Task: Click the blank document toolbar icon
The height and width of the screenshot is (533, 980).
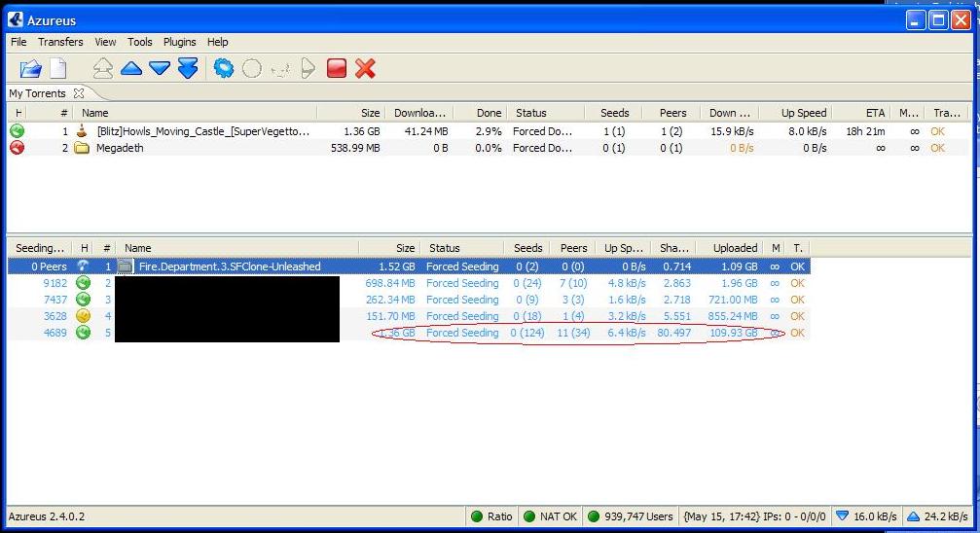Action: point(58,69)
